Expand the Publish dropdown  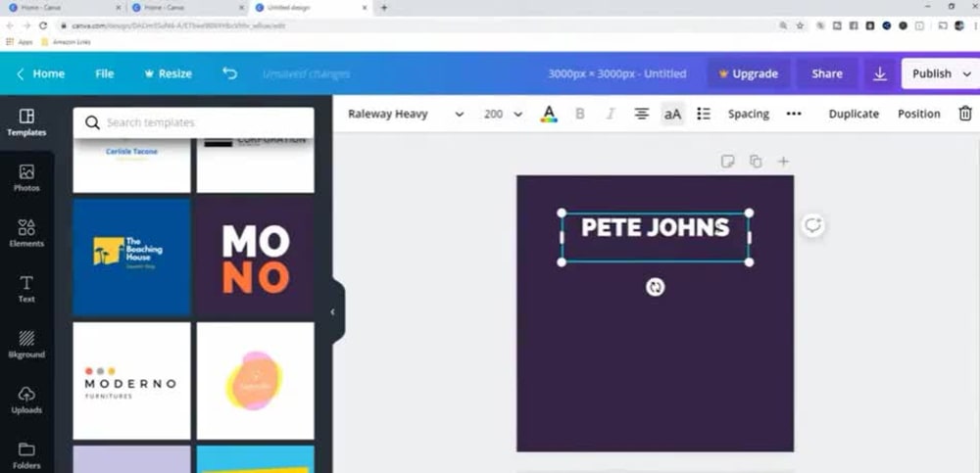(x=966, y=73)
